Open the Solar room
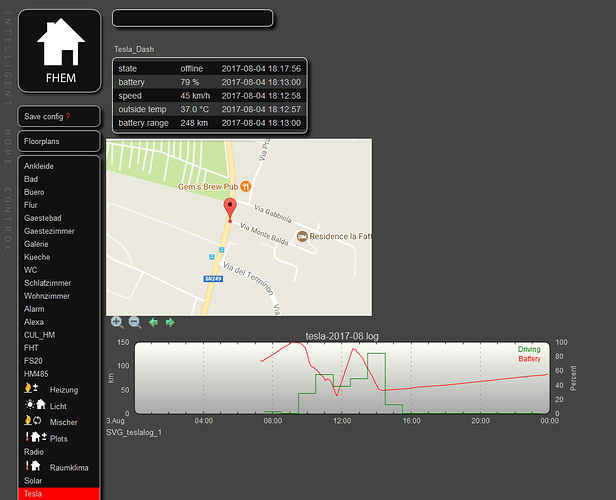The height and width of the screenshot is (500, 616). [x=33, y=481]
